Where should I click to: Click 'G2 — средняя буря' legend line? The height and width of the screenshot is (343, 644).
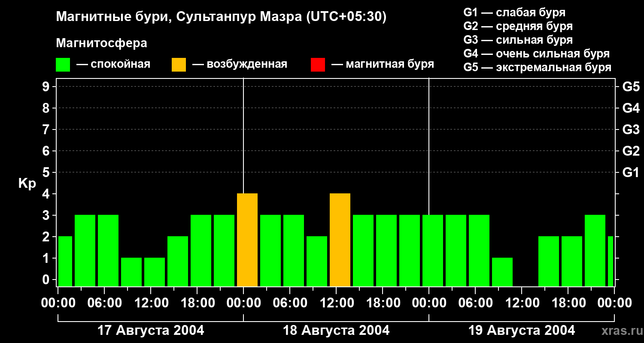coord(518,26)
